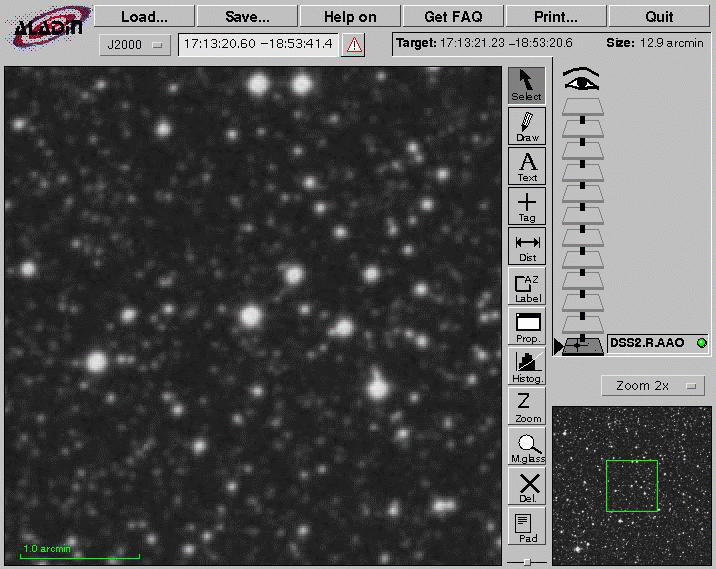The width and height of the screenshot is (716, 569).
Task: Click the red warning triangle icon
Action: (353, 45)
